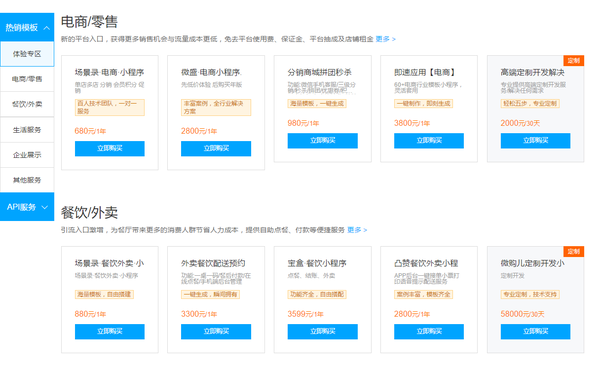Click 立即购买 under 宝盒·餐饮小程序

(x=323, y=332)
